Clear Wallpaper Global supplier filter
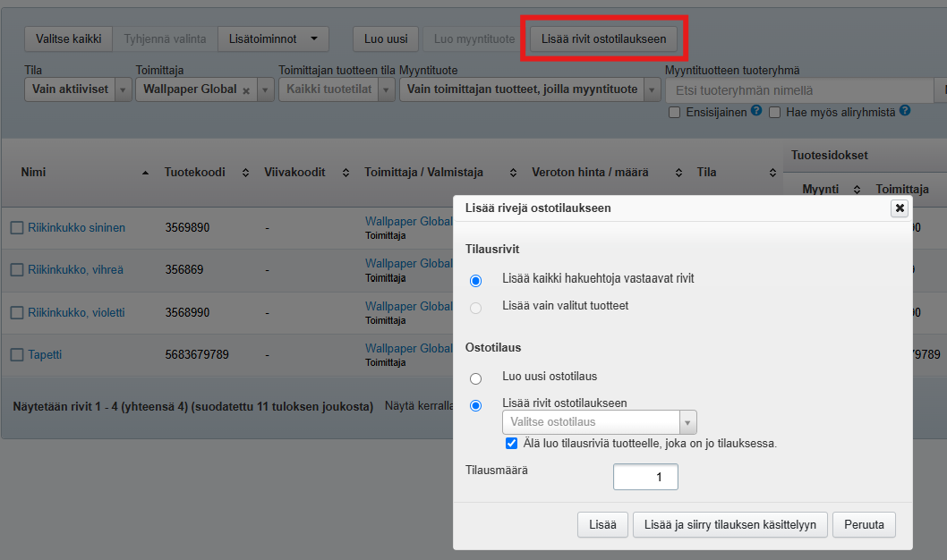 [246, 90]
